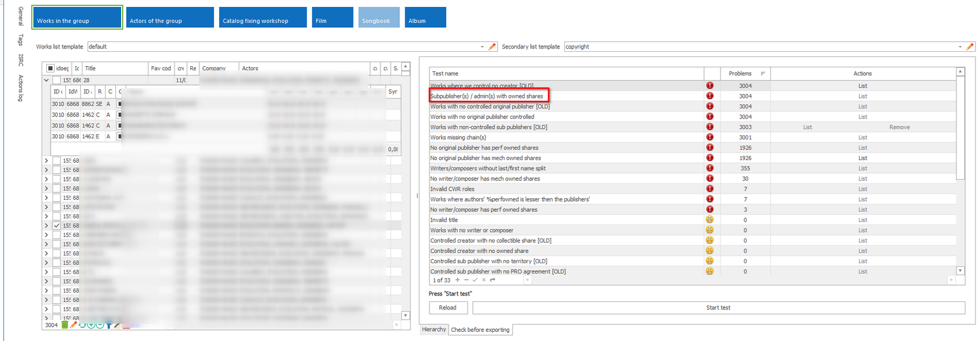980x341 pixels.
Task: Toggle the select-all checkbox in works header
Action: pos(50,68)
